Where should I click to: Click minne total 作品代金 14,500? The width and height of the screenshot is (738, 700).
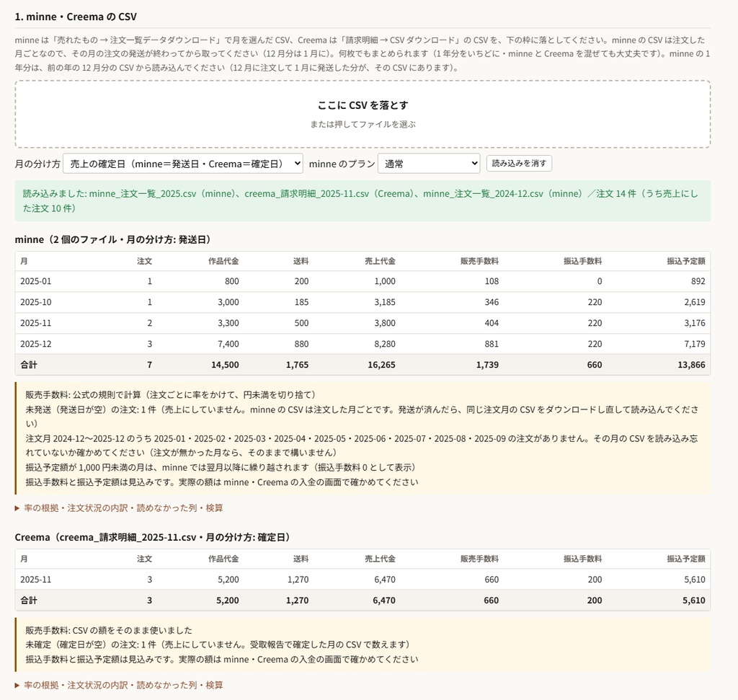pos(225,365)
